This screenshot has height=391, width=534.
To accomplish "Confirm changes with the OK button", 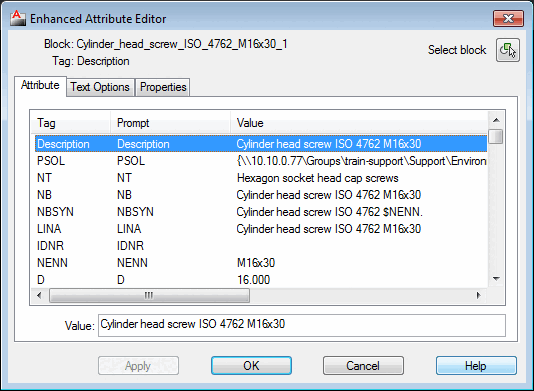I will 251,366.
